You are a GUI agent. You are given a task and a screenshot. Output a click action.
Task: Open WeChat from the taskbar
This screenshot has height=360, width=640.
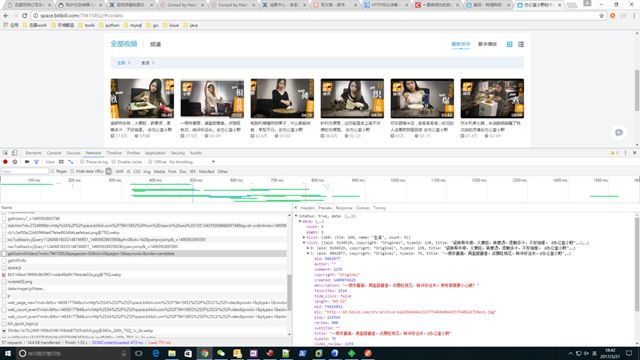click(221, 353)
